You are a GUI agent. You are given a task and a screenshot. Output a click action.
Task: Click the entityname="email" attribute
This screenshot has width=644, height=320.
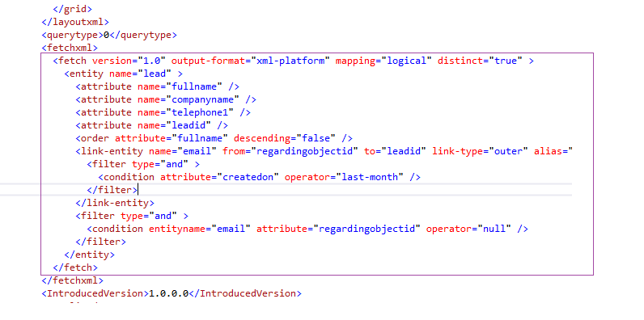[200, 229]
